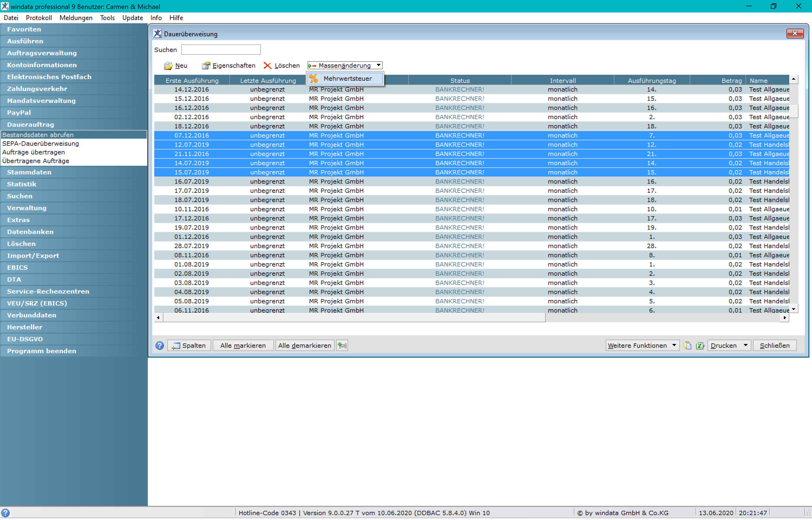This screenshot has width=812, height=520.
Task: Open the Hilfe menu
Action: [x=176, y=18]
